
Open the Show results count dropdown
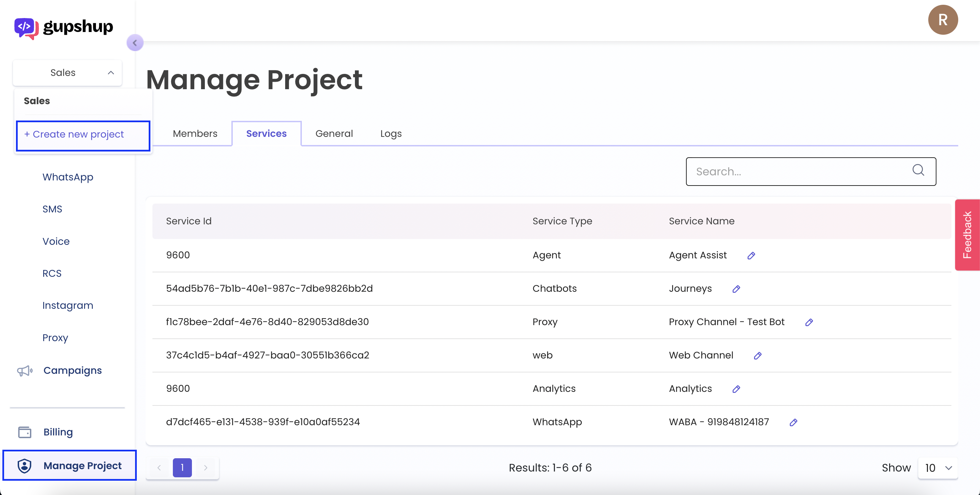(x=937, y=468)
